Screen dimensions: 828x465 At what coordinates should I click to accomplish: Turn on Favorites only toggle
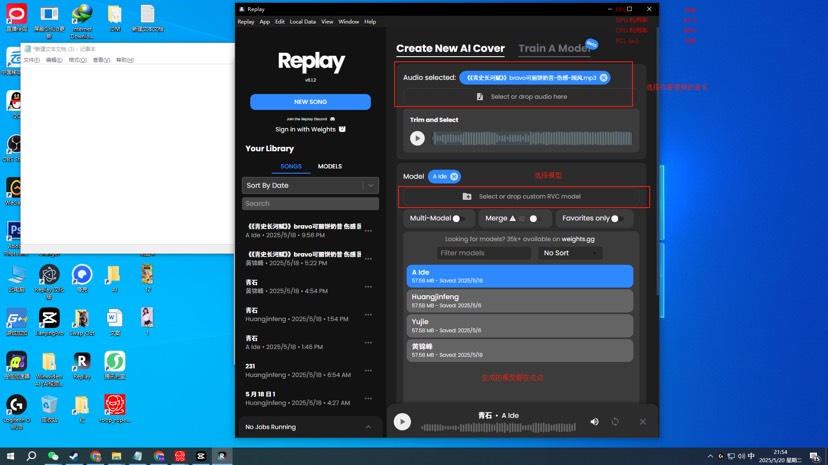617,219
